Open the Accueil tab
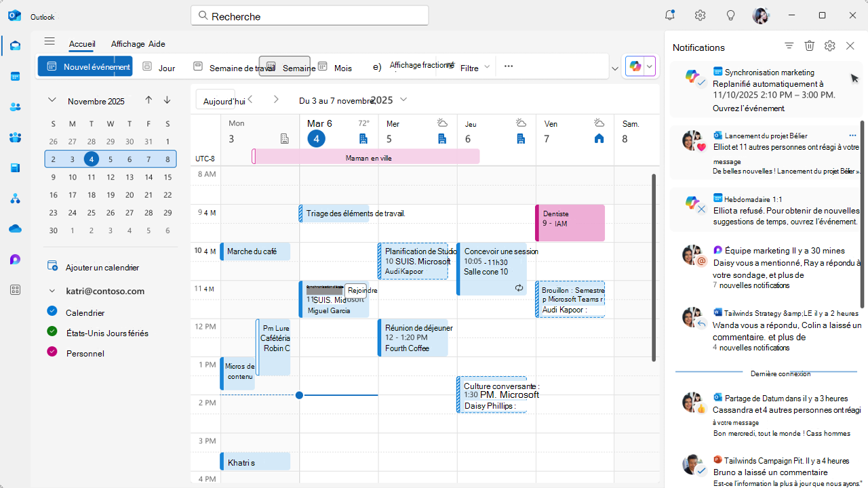868x488 pixels. click(82, 44)
